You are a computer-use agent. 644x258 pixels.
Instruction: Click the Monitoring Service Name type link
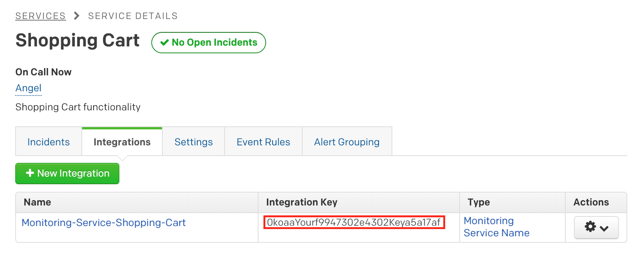(x=496, y=227)
